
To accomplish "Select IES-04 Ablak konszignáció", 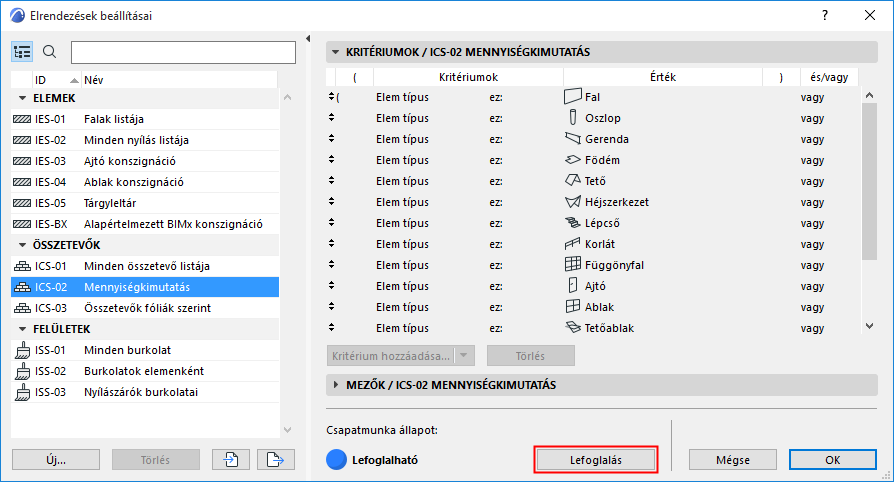I will (x=145, y=182).
